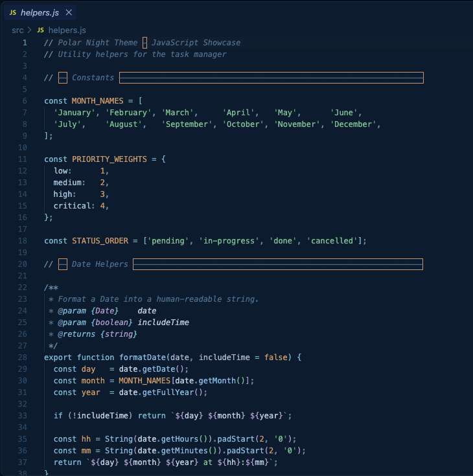
Task: Click 'Format a Date into a human-readable string.'
Action: 158,299
